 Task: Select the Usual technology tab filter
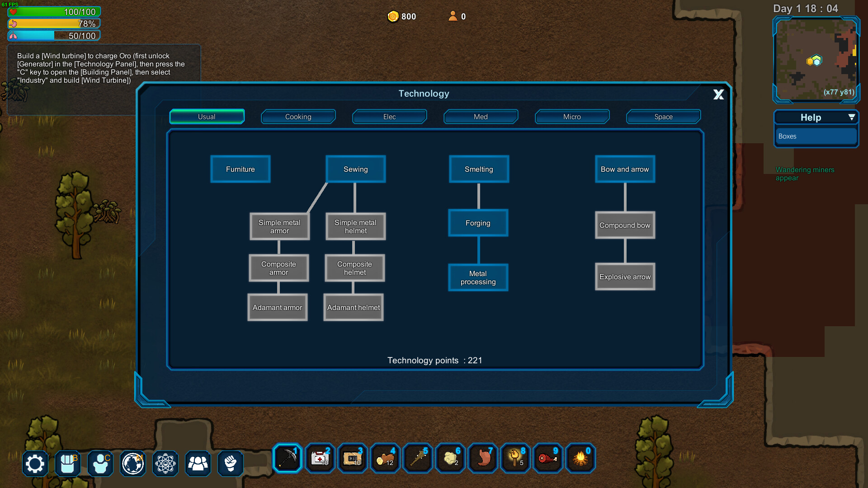[206, 116]
